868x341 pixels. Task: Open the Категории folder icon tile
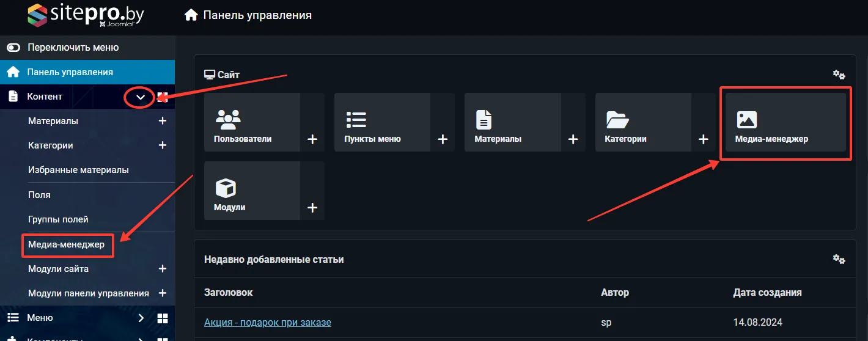642,122
